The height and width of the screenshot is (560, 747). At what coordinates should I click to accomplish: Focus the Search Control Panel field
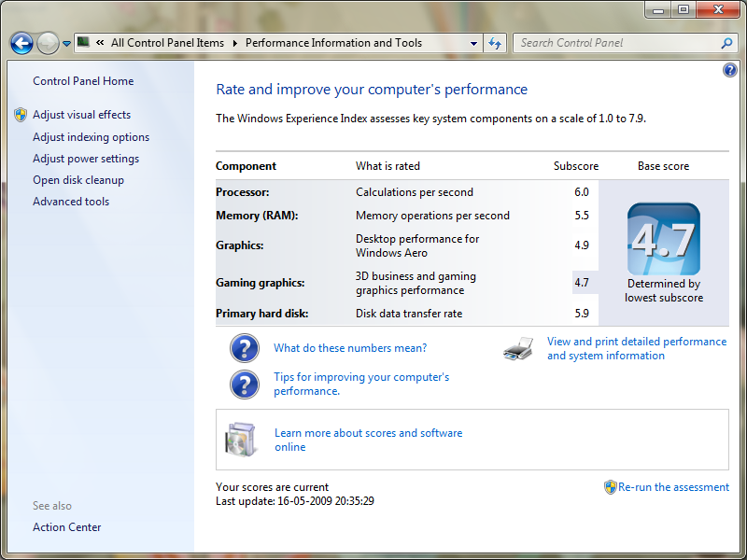(616, 43)
